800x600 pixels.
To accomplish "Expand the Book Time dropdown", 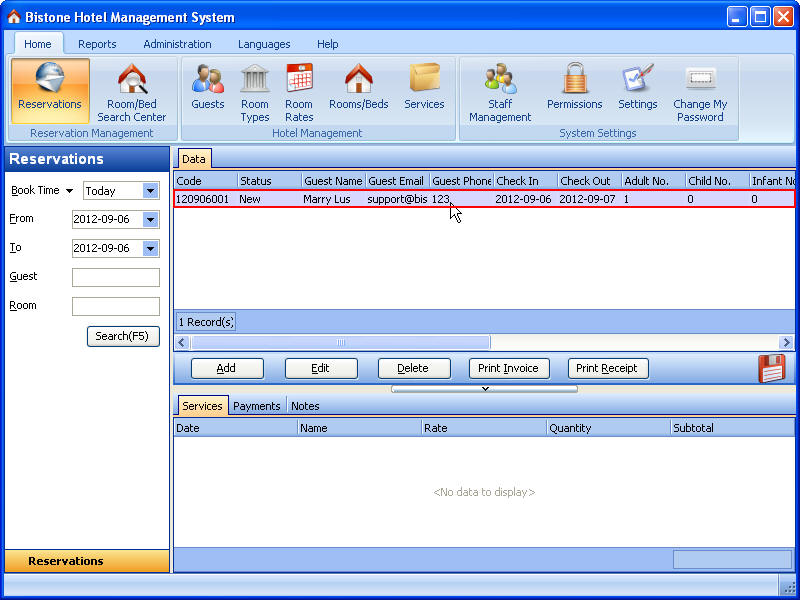I will coord(151,191).
